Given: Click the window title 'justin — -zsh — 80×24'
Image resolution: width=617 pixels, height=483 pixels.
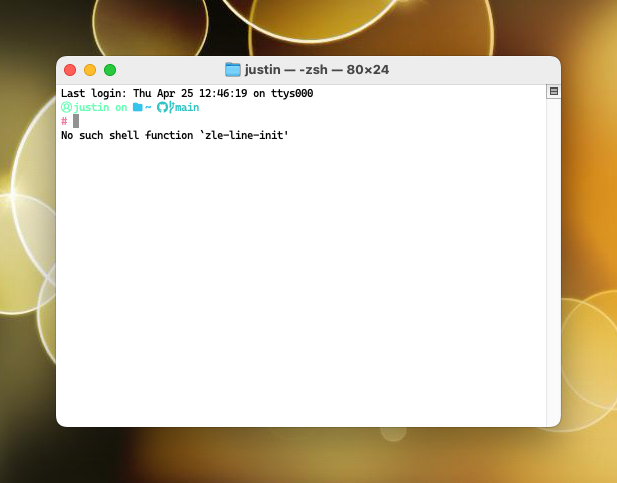Looking at the screenshot, I should coord(317,70).
